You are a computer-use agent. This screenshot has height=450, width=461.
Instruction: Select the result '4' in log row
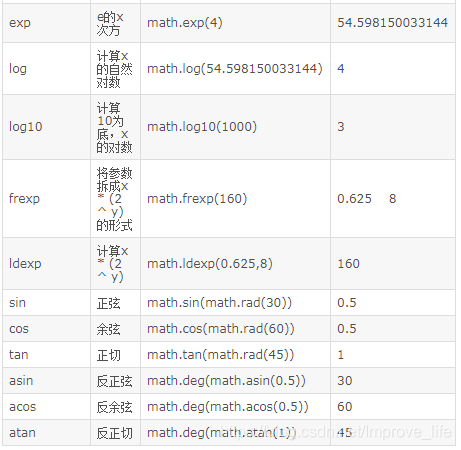(341, 69)
